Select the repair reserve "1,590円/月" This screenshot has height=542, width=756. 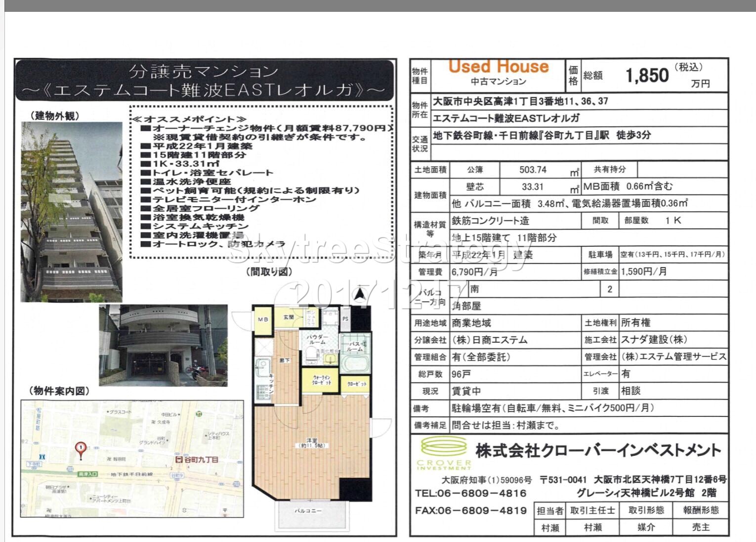644,271
